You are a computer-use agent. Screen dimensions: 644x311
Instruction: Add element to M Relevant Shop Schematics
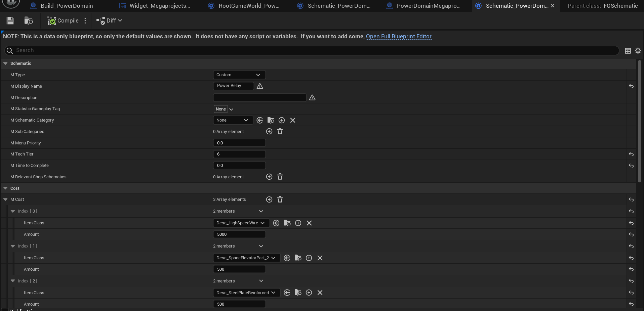(269, 177)
